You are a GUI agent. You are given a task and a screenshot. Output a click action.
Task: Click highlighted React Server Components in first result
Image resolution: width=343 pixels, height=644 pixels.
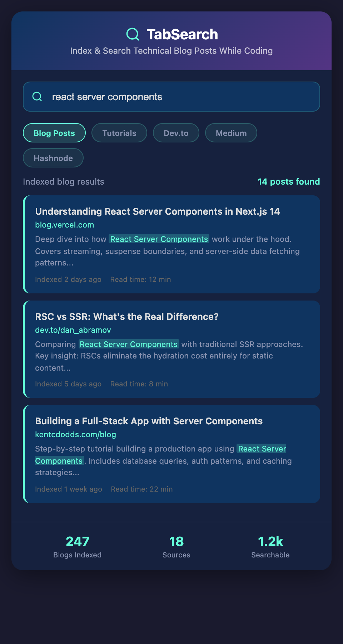[x=159, y=239]
